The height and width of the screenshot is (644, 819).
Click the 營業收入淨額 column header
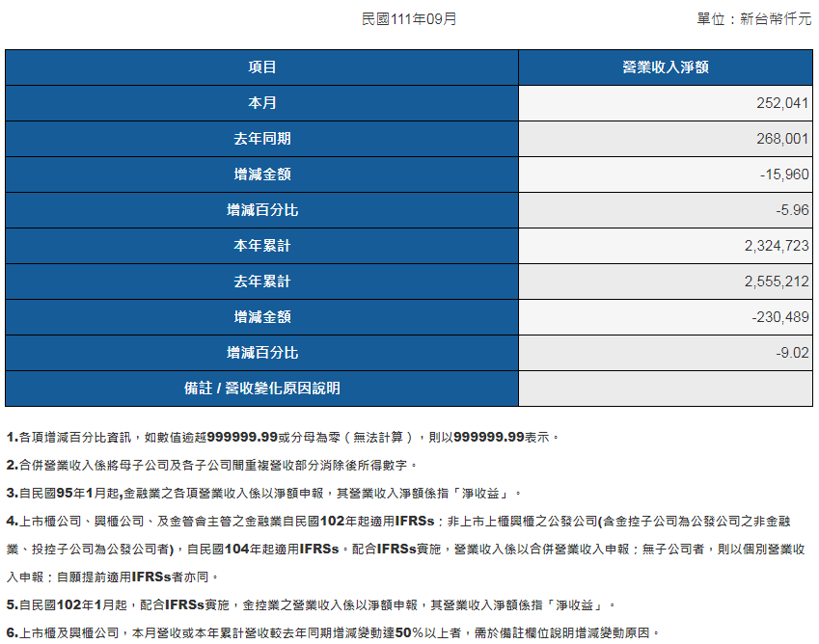coord(666,67)
